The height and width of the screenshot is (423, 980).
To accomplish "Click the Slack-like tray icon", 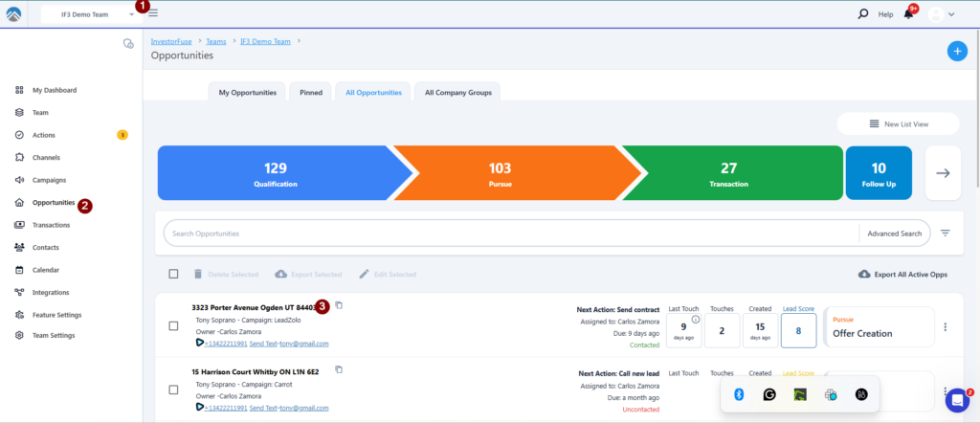I will click(831, 394).
